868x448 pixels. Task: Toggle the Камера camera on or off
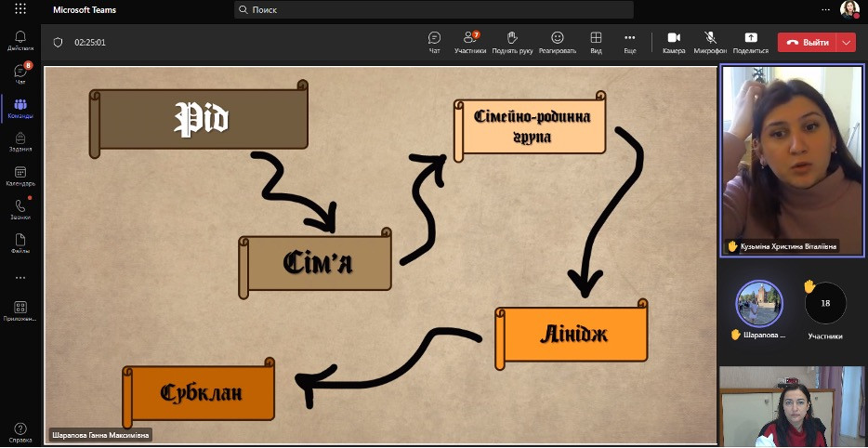pyautogui.click(x=674, y=42)
